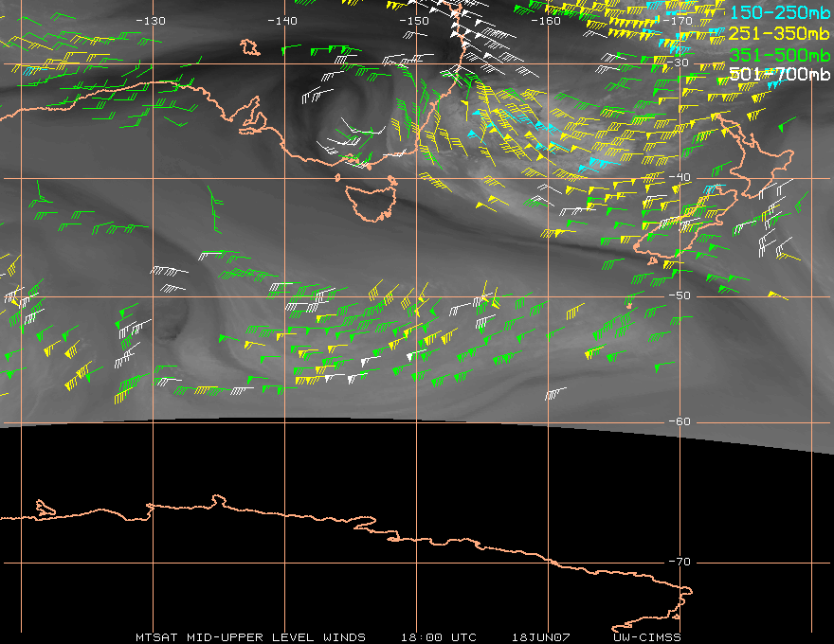Click the -140 longitude label

point(281,21)
